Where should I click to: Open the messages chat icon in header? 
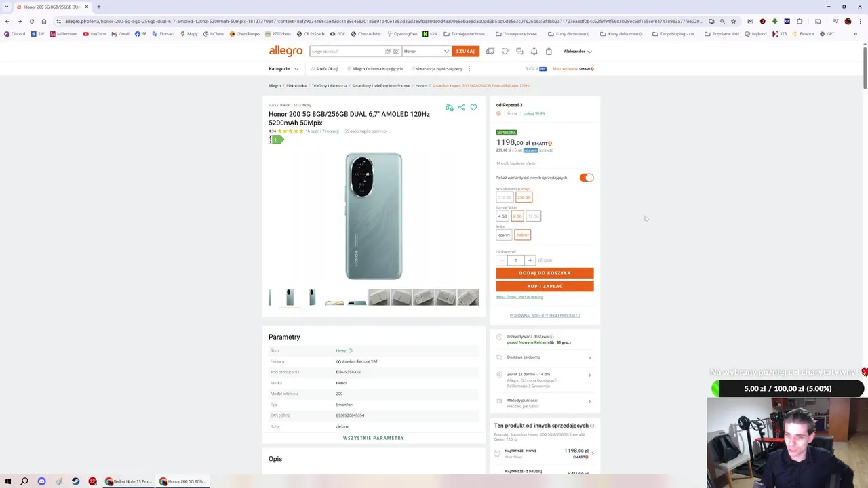coord(519,52)
